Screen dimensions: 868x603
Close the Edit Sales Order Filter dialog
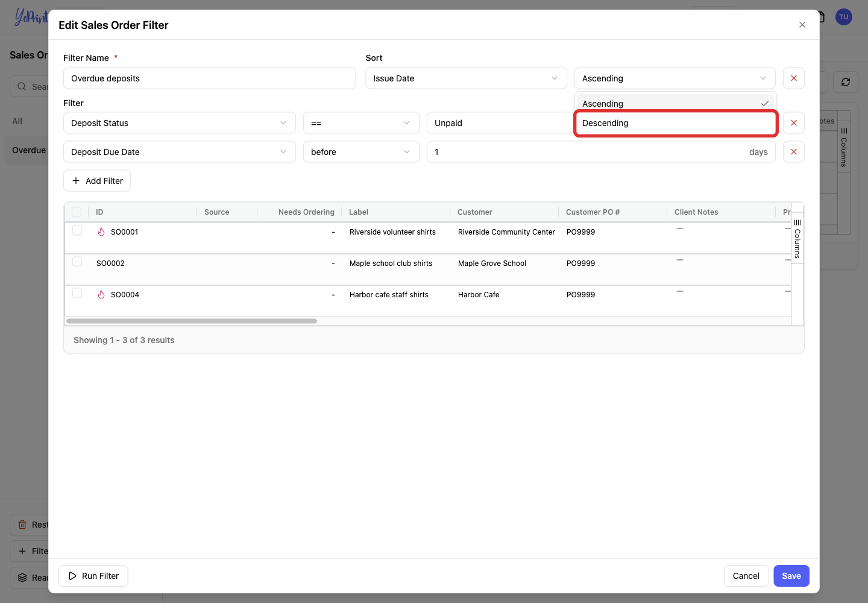point(802,25)
